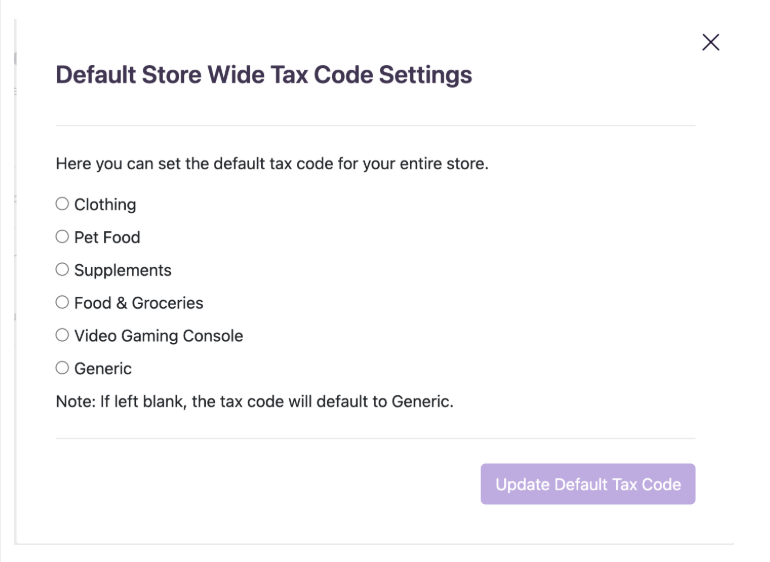Click the "Here you can set" description text
This screenshot has height=562, width=770.
pyautogui.click(x=272, y=163)
